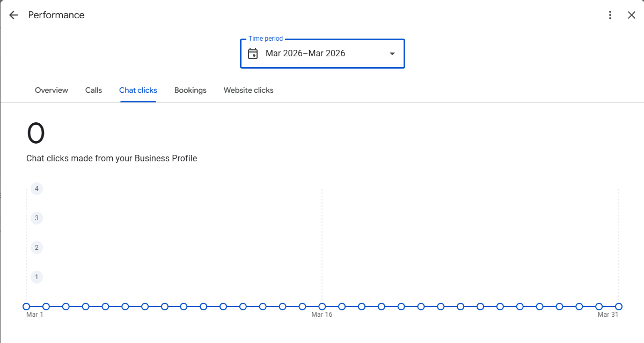This screenshot has height=343, width=644.
Task: Expand the Time period dropdown arrow
Action: 392,54
